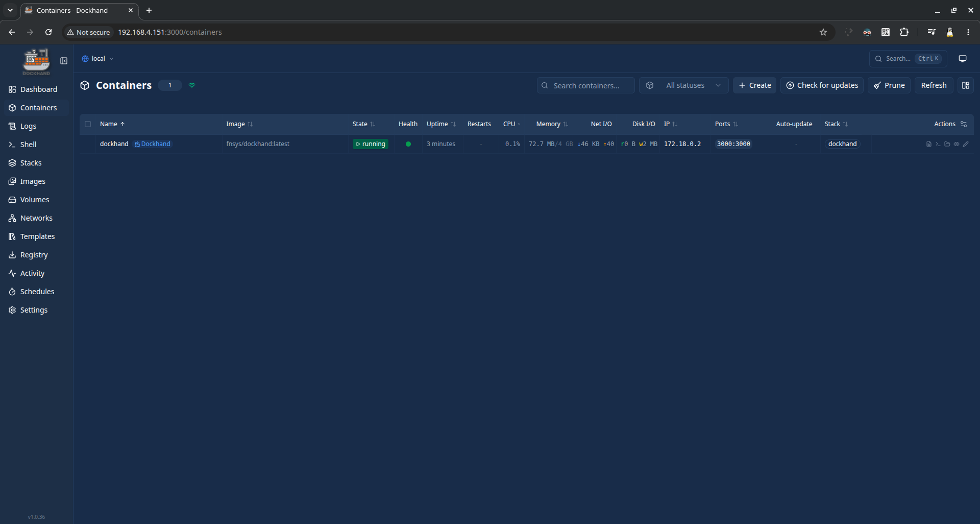
Task: Open the dockhand stack badge link
Action: tap(842, 144)
